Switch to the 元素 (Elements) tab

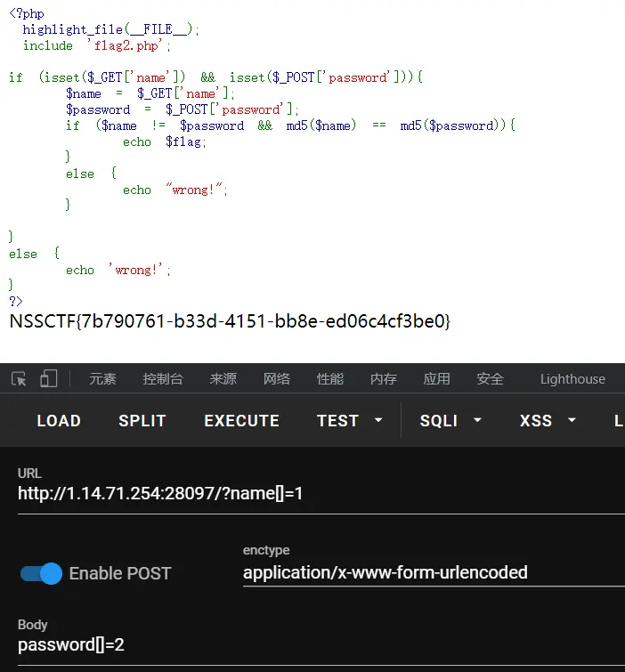click(x=102, y=379)
